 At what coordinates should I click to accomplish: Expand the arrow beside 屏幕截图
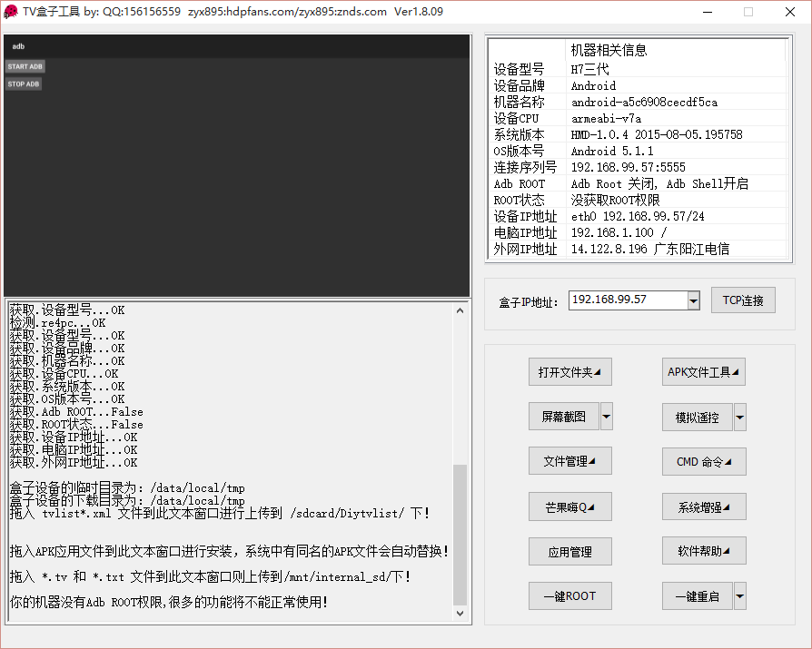pos(607,417)
